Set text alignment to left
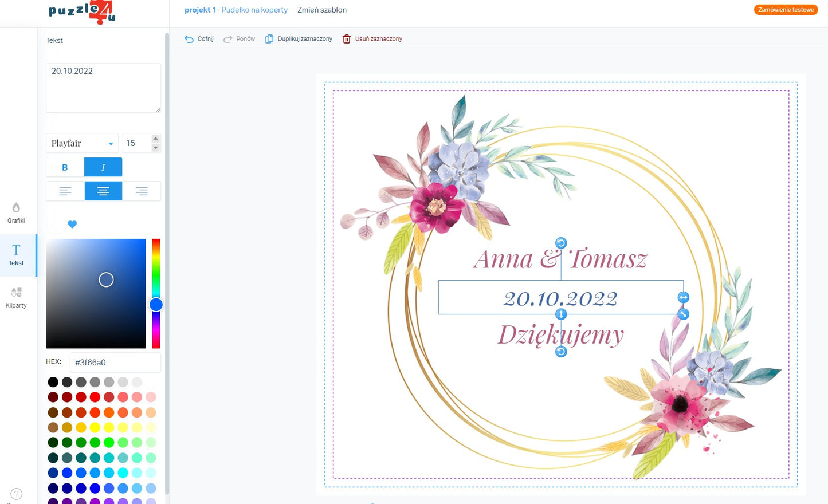The width and height of the screenshot is (828, 504). tap(65, 191)
